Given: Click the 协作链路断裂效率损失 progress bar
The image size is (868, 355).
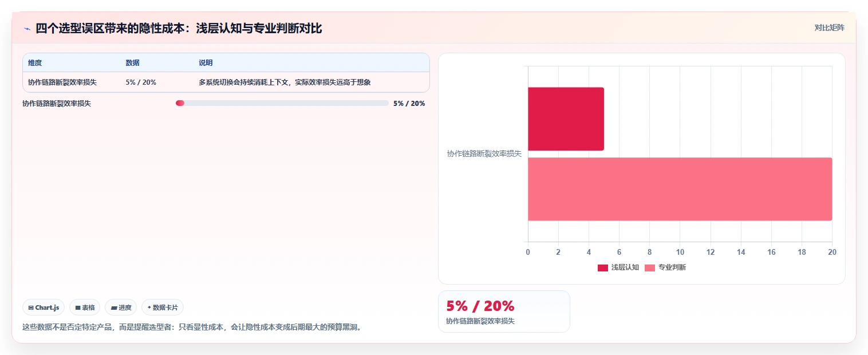Looking at the screenshot, I should (282, 103).
